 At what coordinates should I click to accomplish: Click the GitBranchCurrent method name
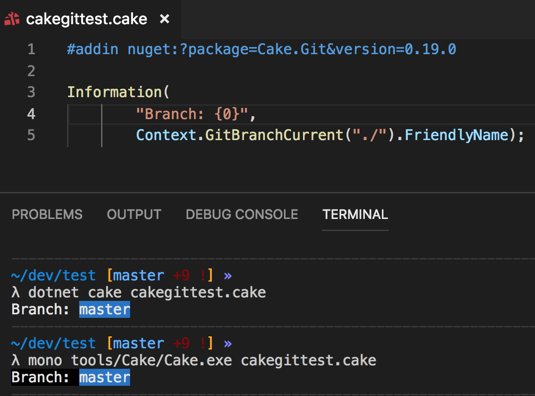(274, 135)
